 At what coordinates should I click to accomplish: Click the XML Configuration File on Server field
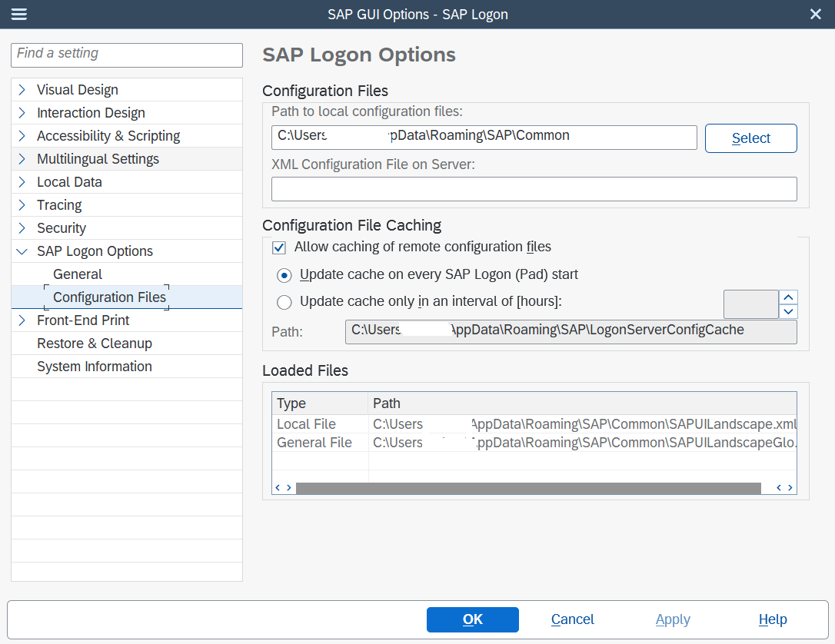534,189
